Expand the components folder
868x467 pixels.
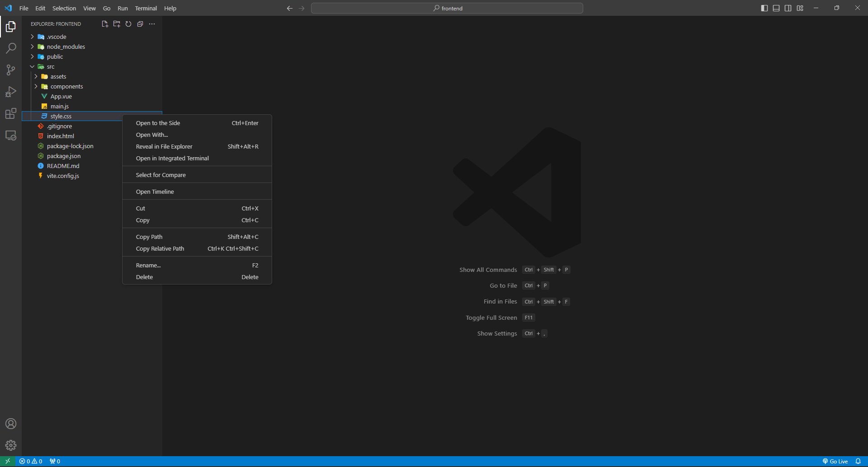(66, 86)
